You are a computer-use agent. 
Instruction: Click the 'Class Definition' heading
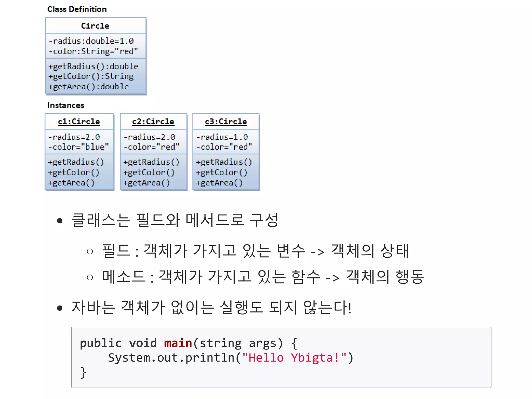[77, 9]
